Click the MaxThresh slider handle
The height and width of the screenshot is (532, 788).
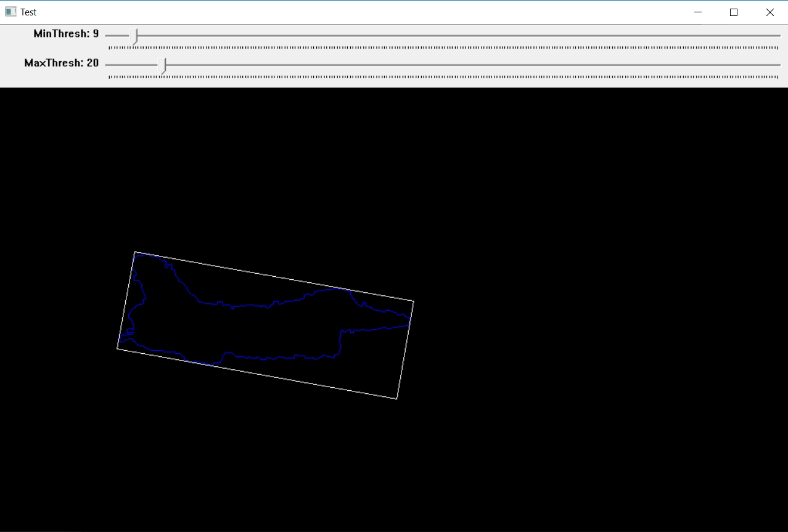point(162,66)
